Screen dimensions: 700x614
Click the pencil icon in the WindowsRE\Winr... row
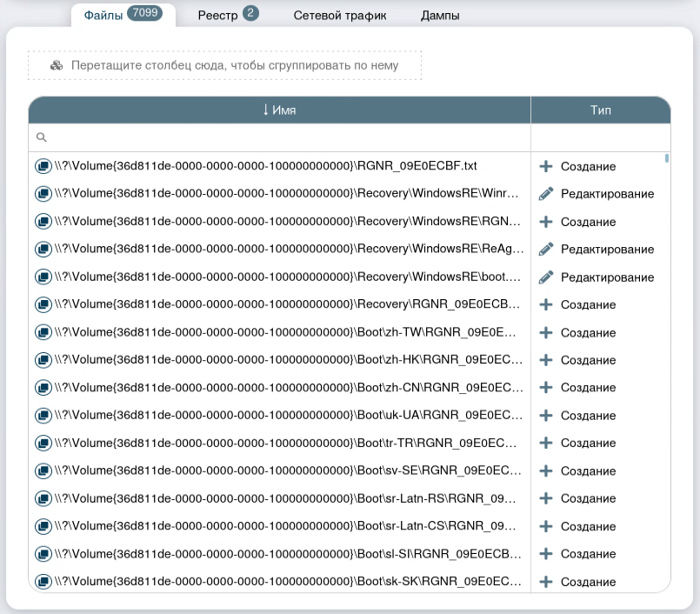546,194
